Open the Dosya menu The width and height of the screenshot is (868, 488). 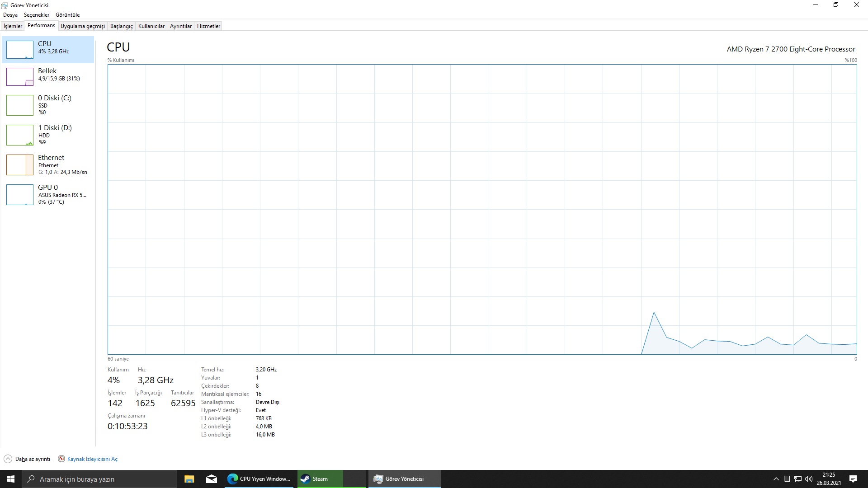(10, 15)
